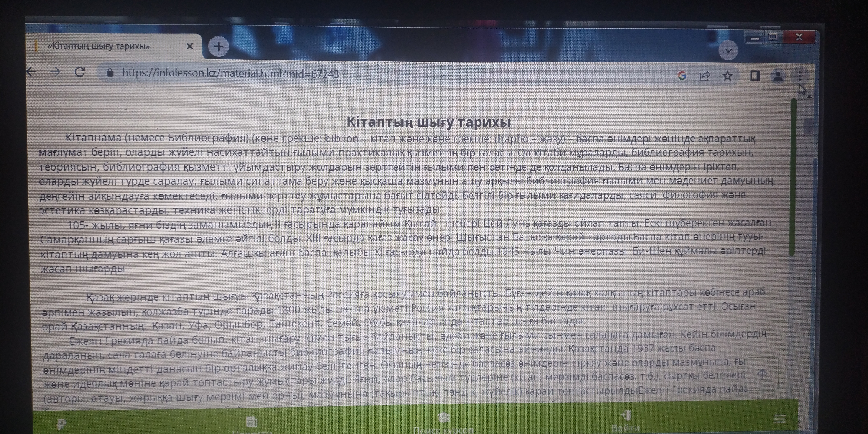Share this page using the share icon
The width and height of the screenshot is (868, 434).
click(705, 76)
